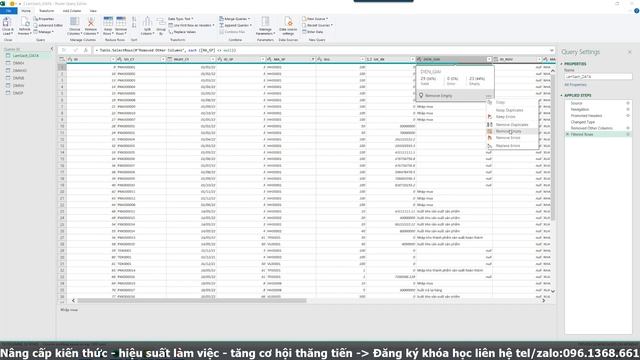Open the Advanced Editor
This screenshot has width=640, height=360.
(48, 25)
